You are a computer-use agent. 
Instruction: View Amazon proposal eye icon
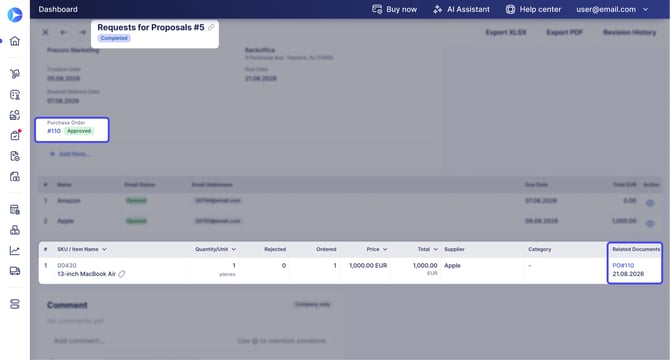pyautogui.click(x=650, y=203)
